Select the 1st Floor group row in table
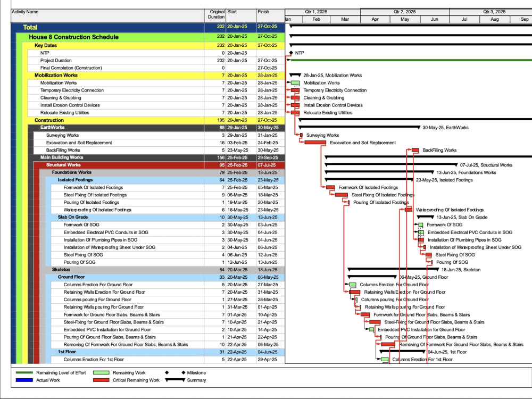 (x=165, y=352)
